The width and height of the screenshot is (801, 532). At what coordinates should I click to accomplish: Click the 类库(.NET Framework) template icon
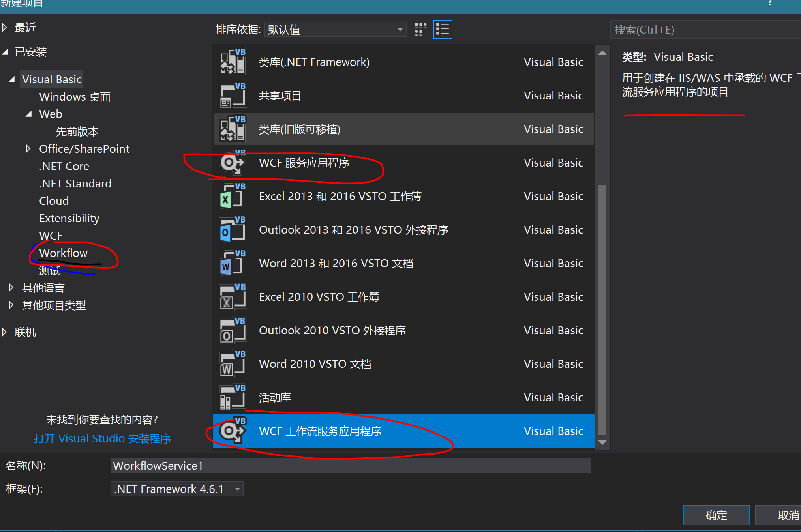(x=233, y=62)
